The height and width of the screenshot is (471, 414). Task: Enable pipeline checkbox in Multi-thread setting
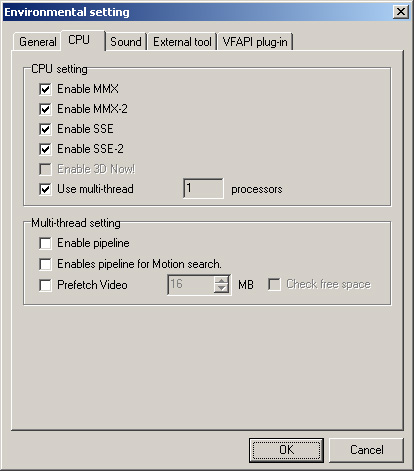pyautogui.click(x=45, y=243)
